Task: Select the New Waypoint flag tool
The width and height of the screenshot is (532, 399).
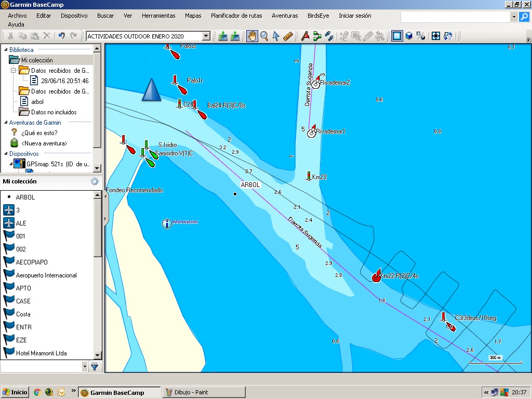Action: tap(305, 36)
